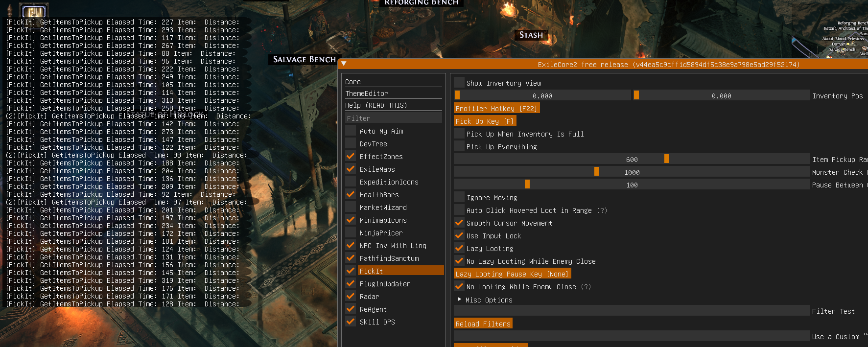Disable the NPC Inv With Linq checkbox

coord(351,245)
